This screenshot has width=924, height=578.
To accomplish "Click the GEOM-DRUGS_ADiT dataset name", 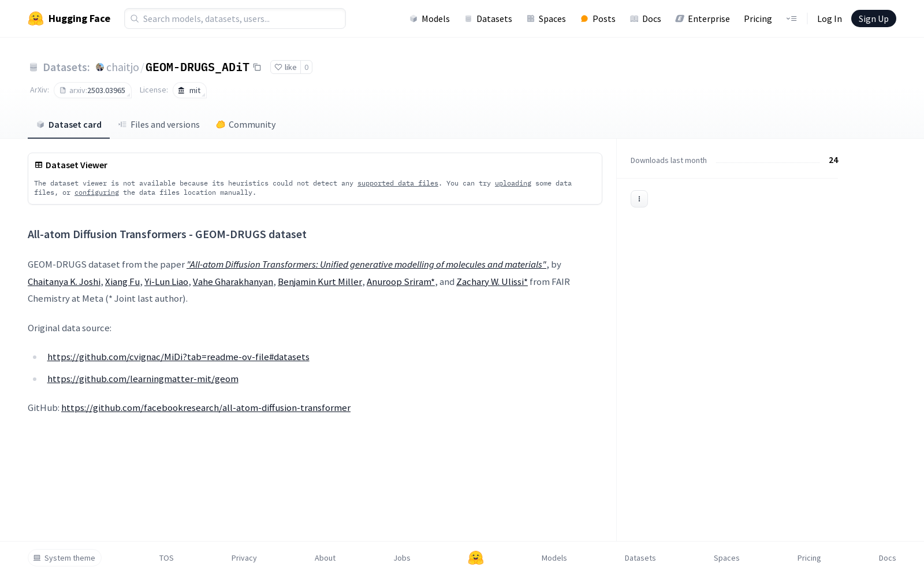I will pos(198,67).
